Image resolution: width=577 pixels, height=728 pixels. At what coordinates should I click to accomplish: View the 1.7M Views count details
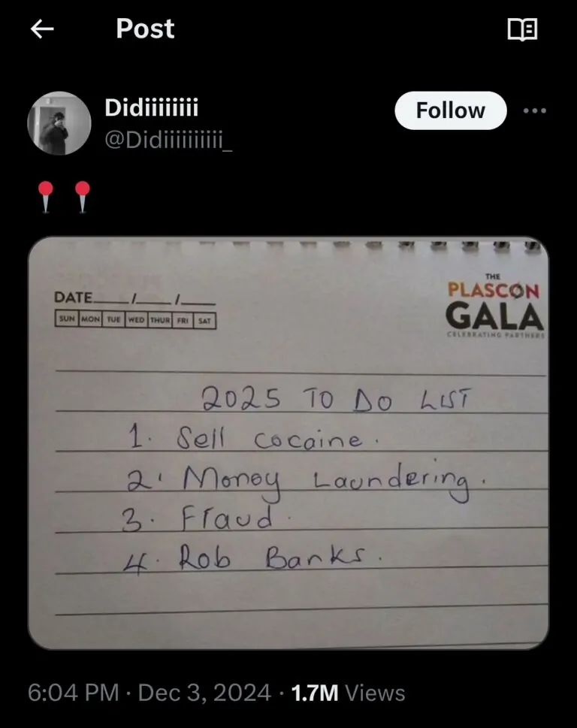point(348,693)
